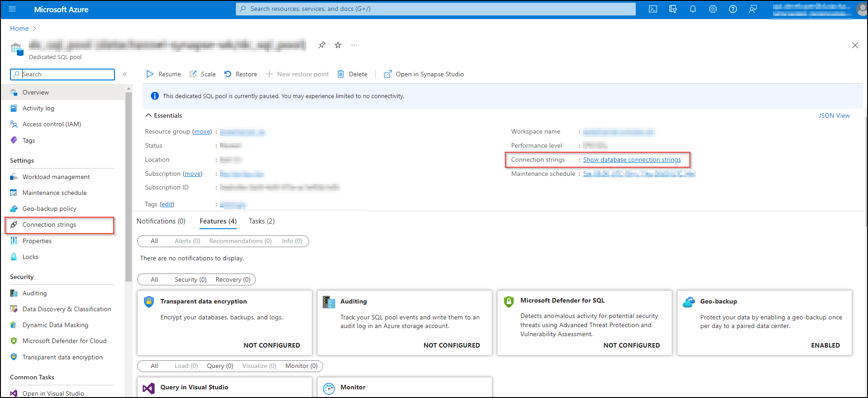Collapse the sidebar with double chevron
Screen dimensions: 868x398
pos(125,74)
